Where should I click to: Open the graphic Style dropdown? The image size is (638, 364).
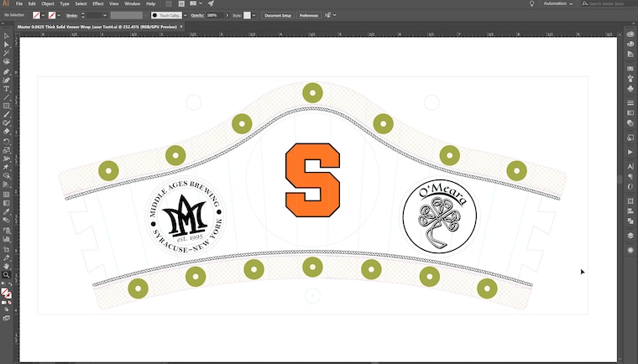(254, 15)
